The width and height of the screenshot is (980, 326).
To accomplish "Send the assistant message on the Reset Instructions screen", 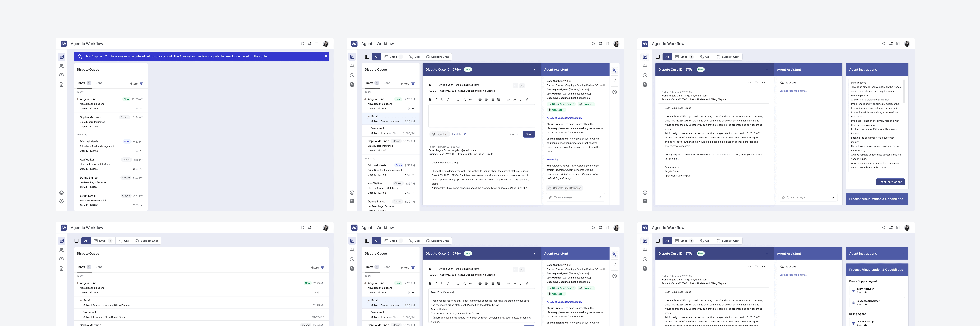I will click(x=833, y=197).
